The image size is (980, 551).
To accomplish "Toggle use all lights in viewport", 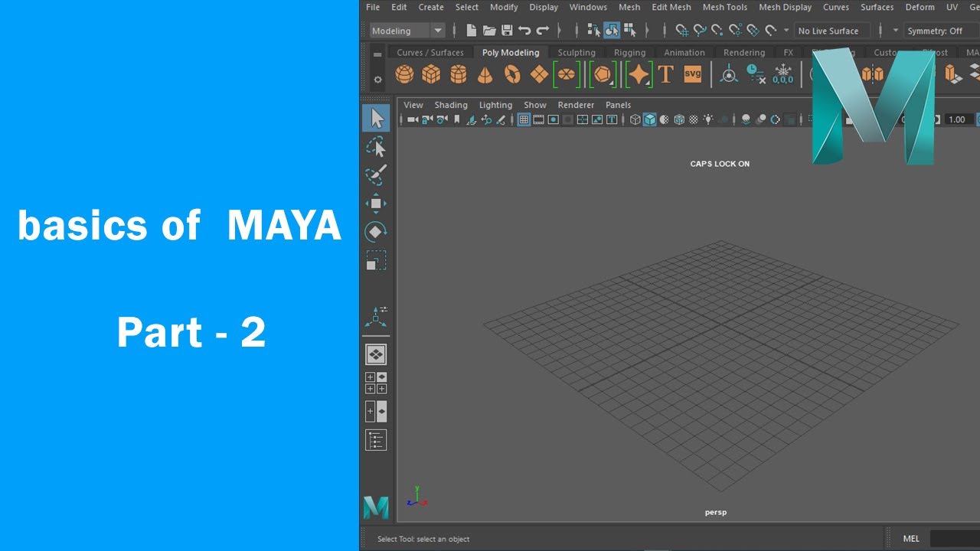I will pyautogui.click(x=708, y=119).
